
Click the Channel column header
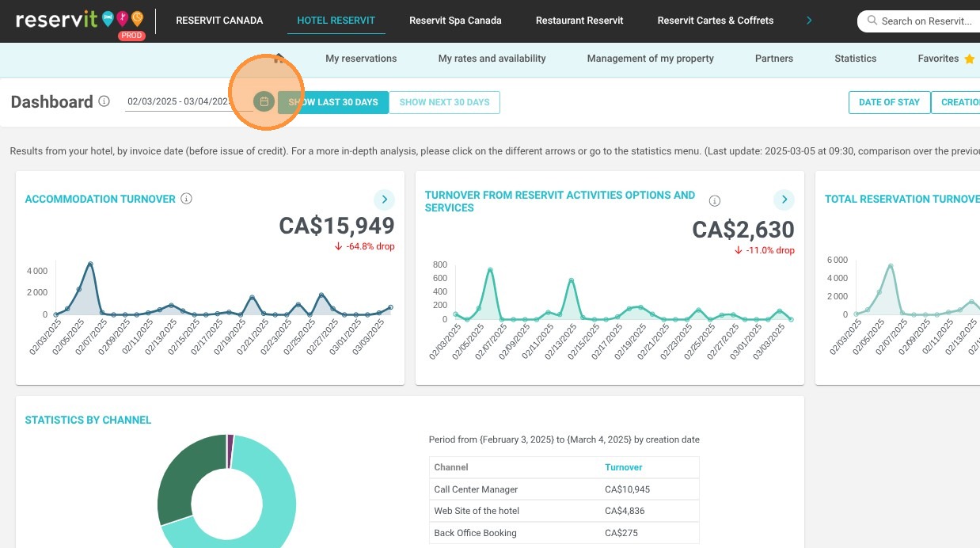pos(451,467)
